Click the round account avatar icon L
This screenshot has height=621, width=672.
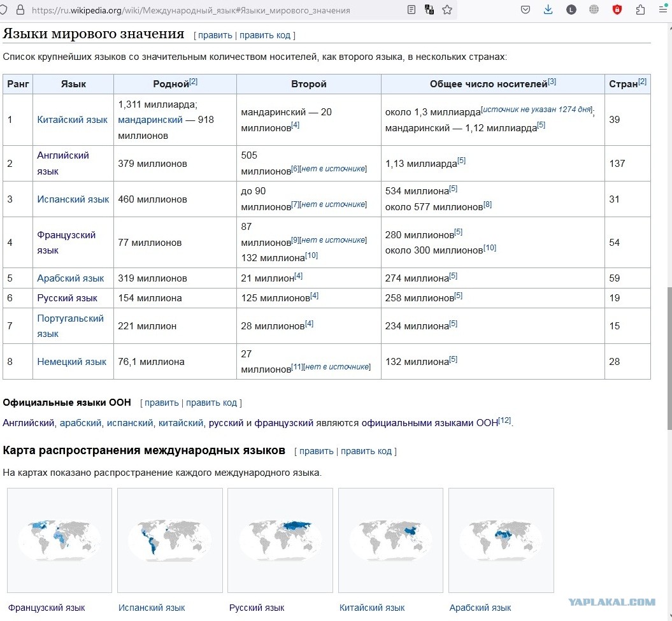click(x=571, y=10)
